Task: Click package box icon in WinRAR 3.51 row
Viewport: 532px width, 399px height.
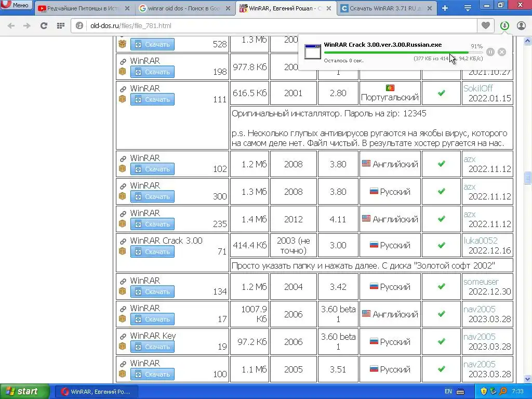Action: 123,374
